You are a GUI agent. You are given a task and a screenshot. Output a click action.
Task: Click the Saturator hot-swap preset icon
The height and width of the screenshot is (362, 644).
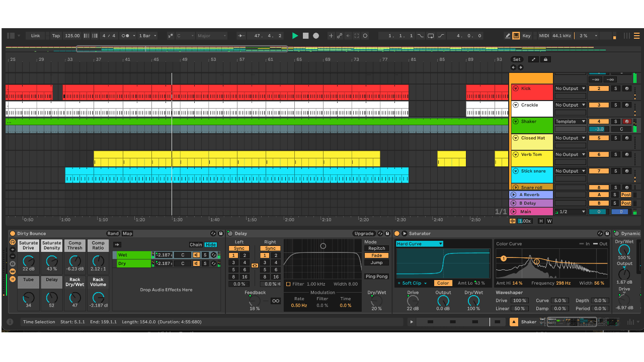pyautogui.click(x=600, y=233)
